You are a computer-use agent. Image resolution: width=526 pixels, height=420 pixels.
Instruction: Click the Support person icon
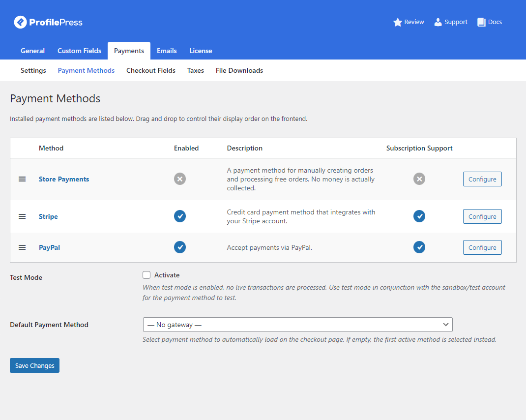coord(438,22)
